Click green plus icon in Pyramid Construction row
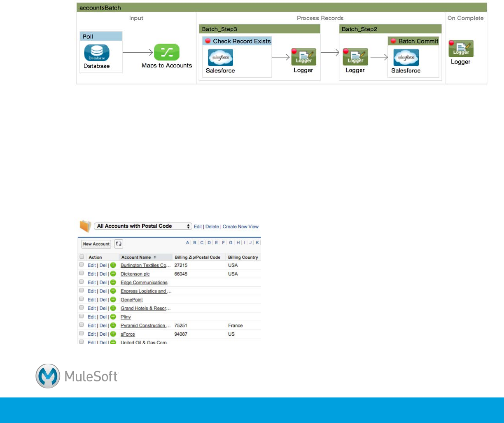Viewport: 504px width, 423px height. (113, 325)
